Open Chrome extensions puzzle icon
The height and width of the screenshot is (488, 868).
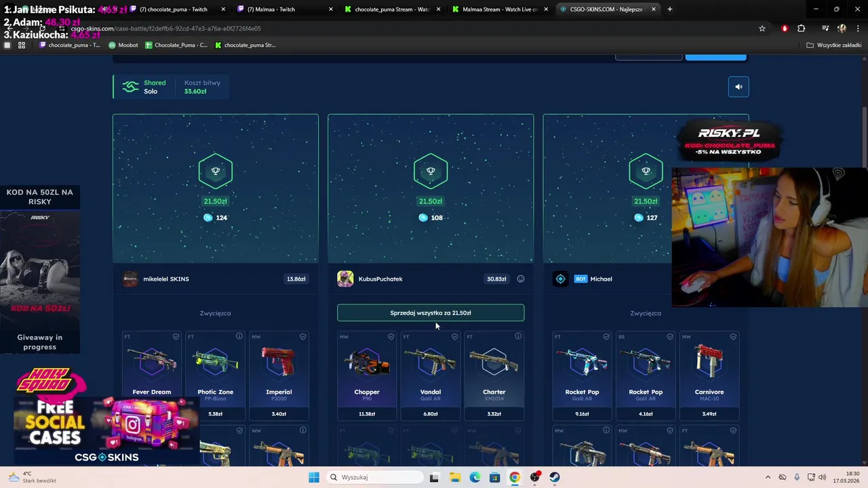pos(802,28)
